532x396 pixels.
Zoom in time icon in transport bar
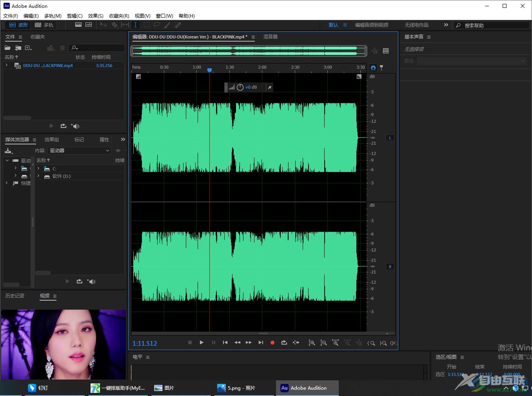click(x=335, y=343)
